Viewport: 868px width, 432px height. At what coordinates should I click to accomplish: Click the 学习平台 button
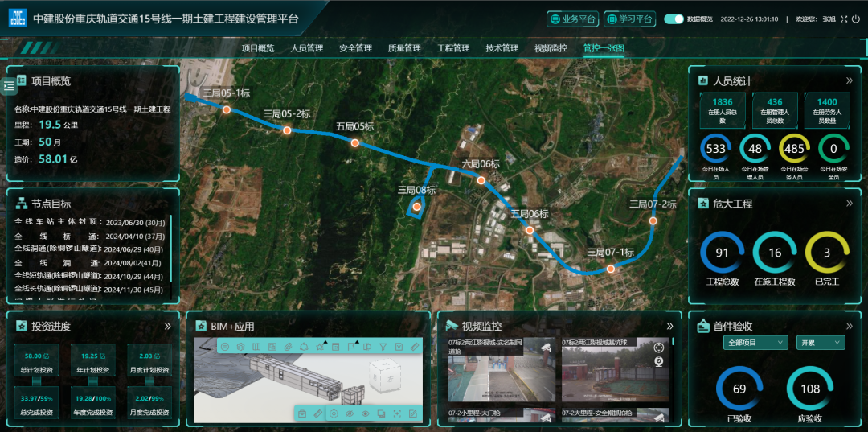pyautogui.click(x=629, y=19)
